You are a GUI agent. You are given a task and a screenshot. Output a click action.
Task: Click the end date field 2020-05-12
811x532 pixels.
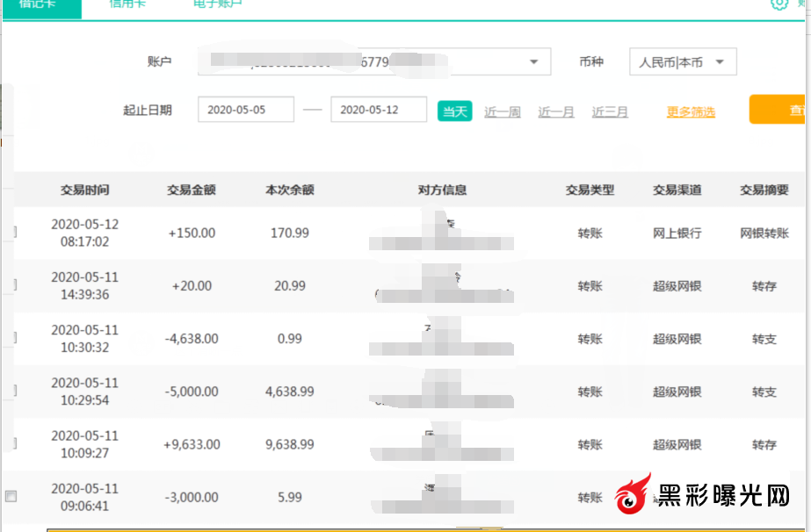point(378,110)
